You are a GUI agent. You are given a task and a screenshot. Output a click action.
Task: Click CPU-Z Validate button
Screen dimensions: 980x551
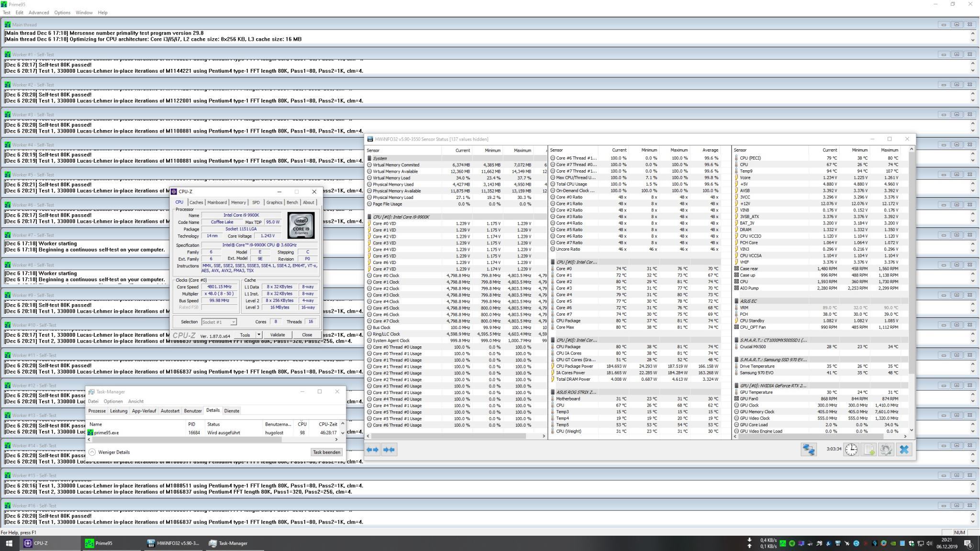coord(278,335)
